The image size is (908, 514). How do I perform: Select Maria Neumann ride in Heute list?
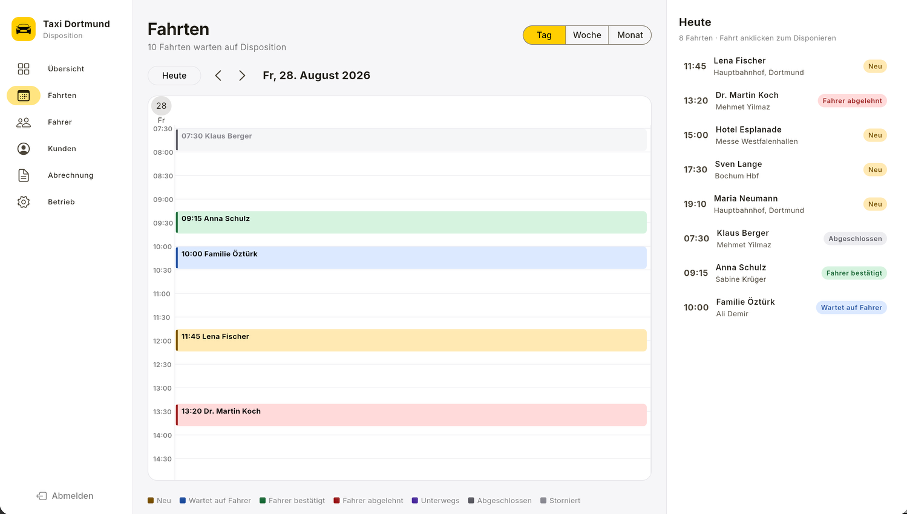pos(785,204)
